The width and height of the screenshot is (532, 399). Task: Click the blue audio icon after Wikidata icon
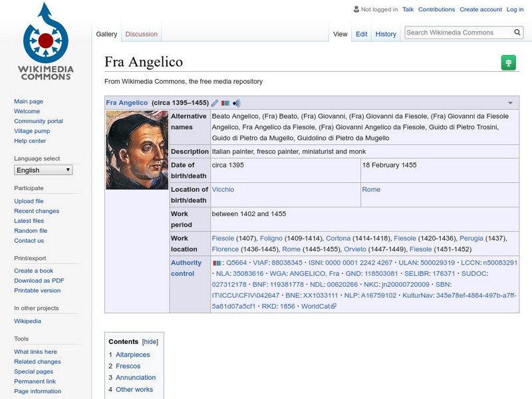237,103
